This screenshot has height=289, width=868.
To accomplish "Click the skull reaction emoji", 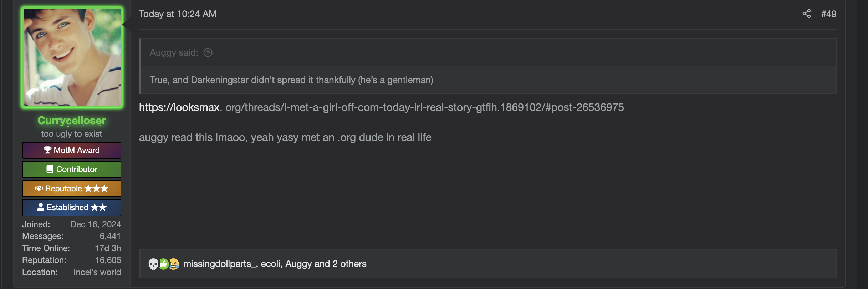I will coord(153,264).
